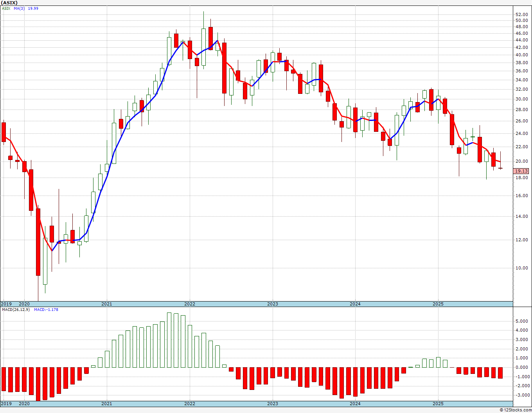
Task: Click the -3.000 MACD axis label
Action: [x=521, y=395]
